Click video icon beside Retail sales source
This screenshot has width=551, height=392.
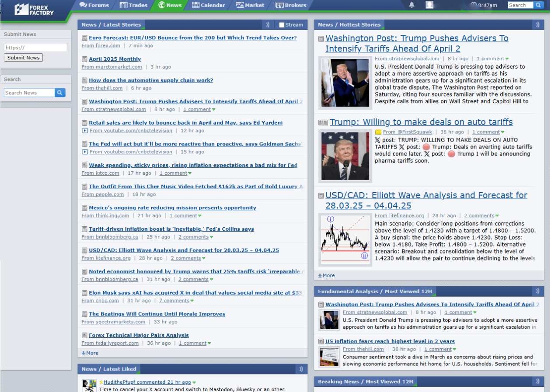pyautogui.click(x=85, y=131)
